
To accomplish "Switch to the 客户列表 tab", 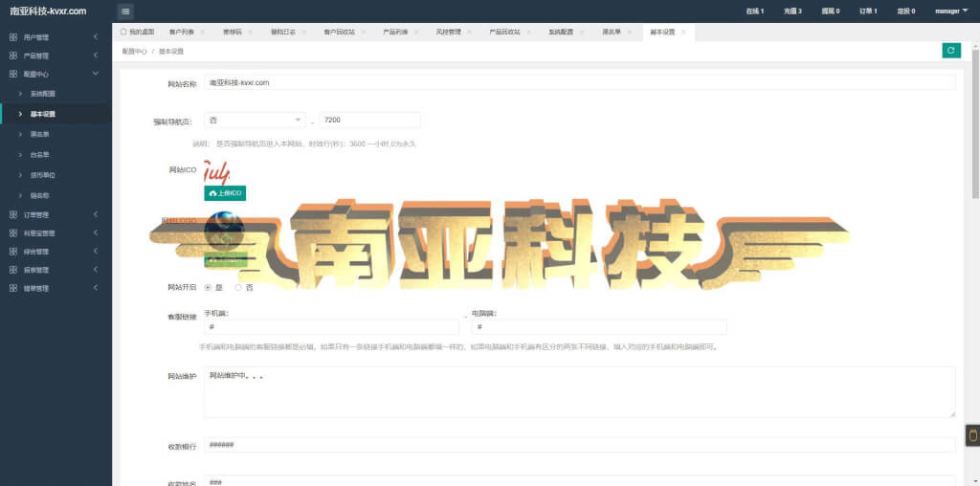I will [181, 32].
